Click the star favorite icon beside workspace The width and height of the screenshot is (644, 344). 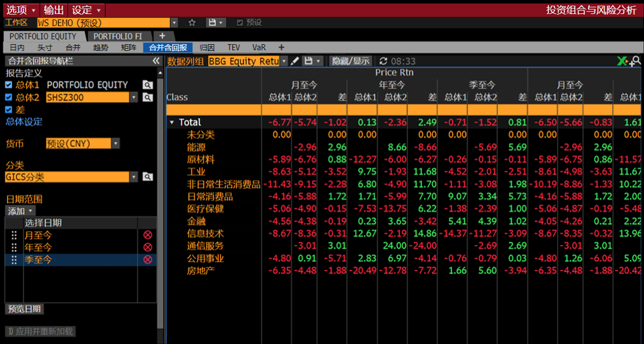192,23
